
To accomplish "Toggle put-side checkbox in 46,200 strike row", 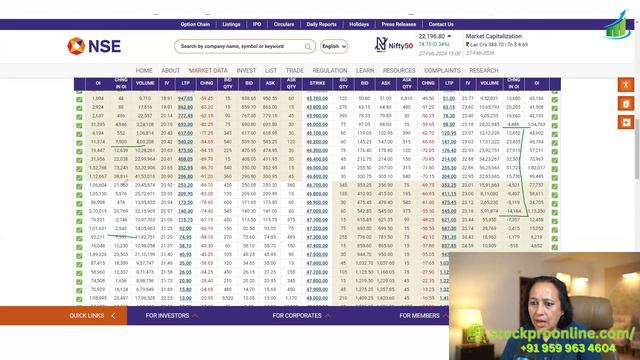I will [555, 142].
